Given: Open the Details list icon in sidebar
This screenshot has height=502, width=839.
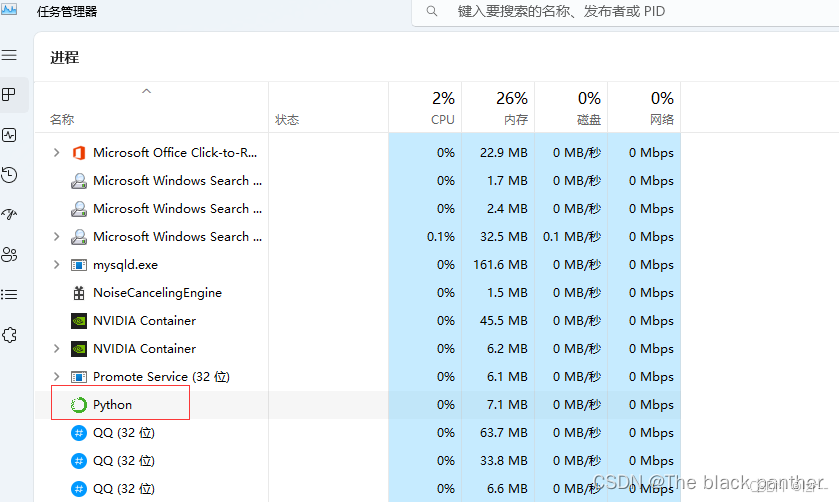Looking at the screenshot, I should 9,294.
